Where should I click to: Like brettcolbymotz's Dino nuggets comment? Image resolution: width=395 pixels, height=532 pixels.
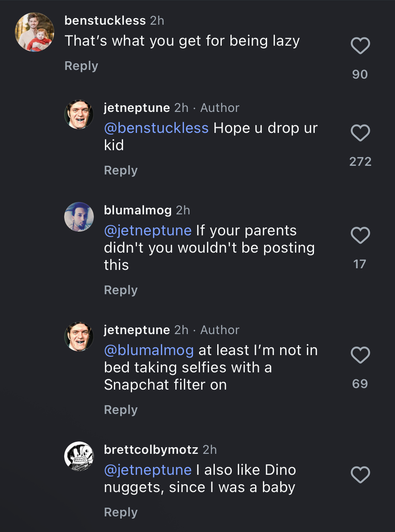[360, 475]
